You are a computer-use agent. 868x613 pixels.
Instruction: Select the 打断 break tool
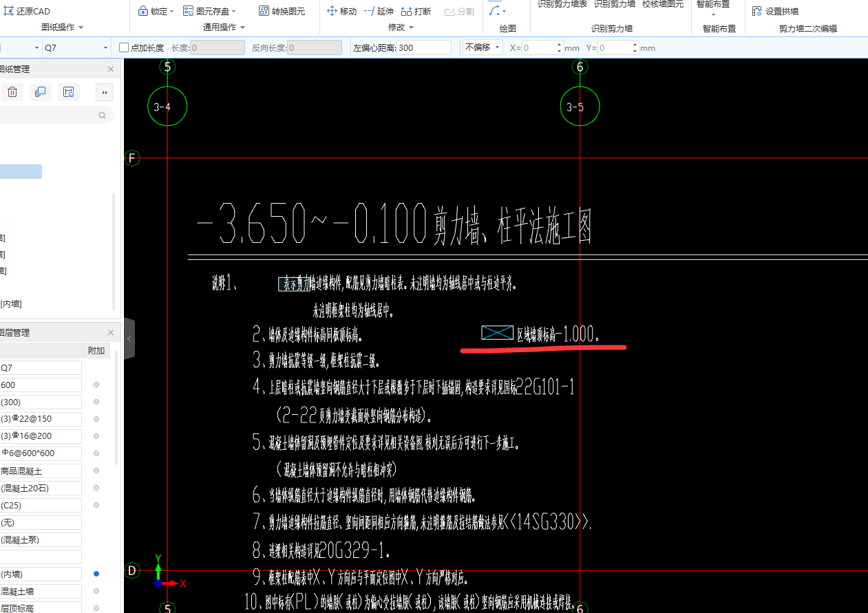[416, 11]
